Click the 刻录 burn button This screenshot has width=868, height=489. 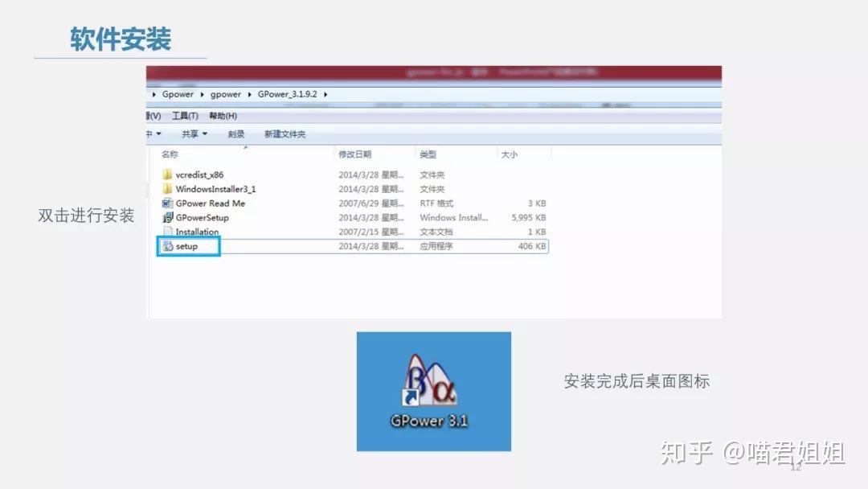[236, 134]
